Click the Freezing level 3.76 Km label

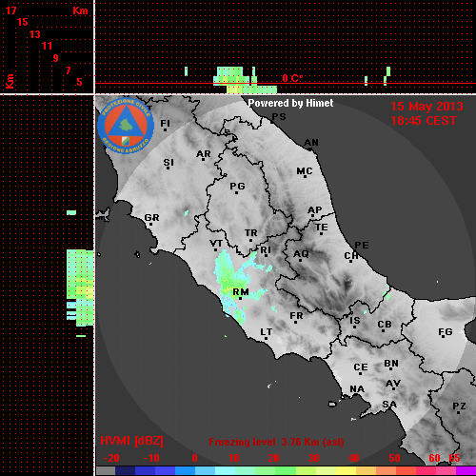[276, 442]
